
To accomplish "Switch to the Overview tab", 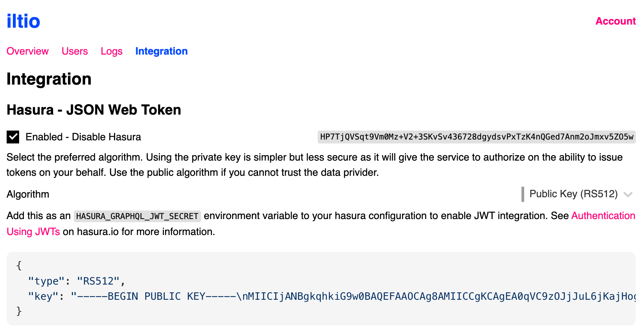I will [x=28, y=51].
